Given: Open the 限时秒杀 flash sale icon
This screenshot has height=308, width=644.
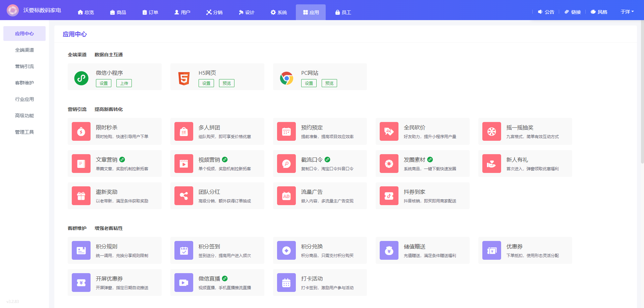Looking at the screenshot, I should (81, 131).
